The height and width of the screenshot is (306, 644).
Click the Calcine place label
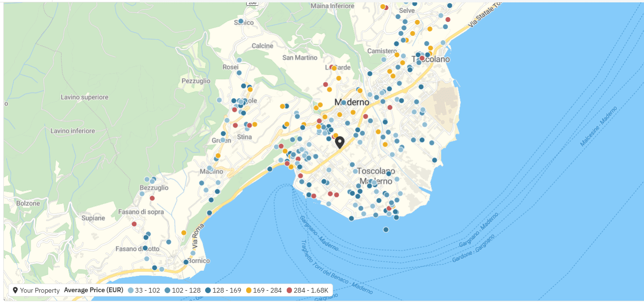click(262, 46)
